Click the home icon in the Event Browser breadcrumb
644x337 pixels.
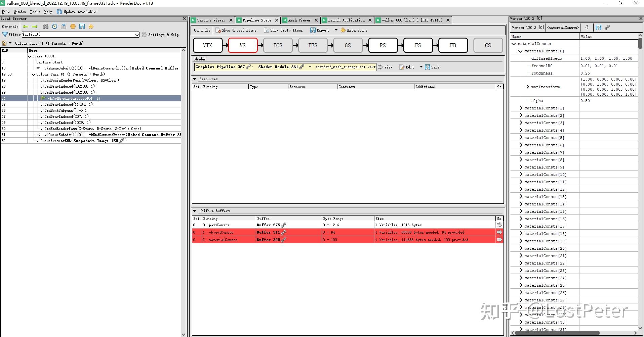(x=4, y=43)
